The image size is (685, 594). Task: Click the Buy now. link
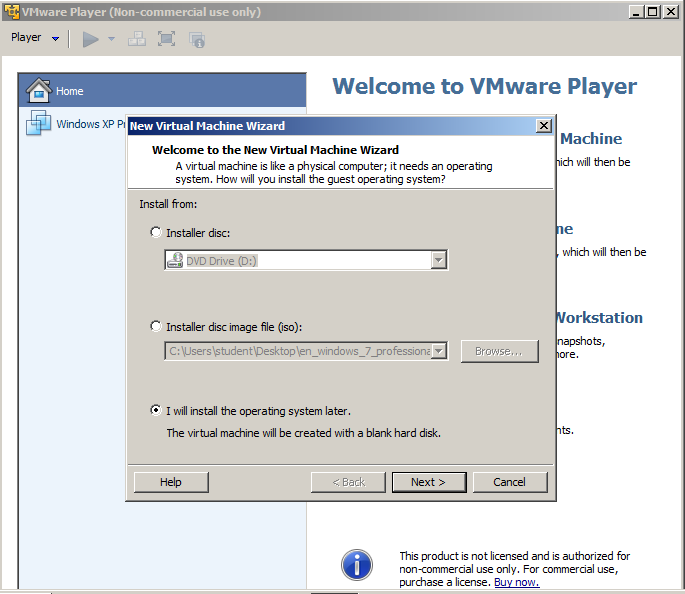pyautogui.click(x=517, y=582)
